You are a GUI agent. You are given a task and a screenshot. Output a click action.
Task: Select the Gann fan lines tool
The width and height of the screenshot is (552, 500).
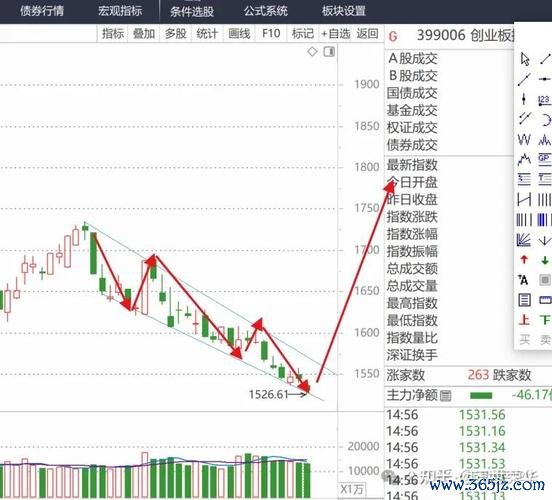click(524, 240)
